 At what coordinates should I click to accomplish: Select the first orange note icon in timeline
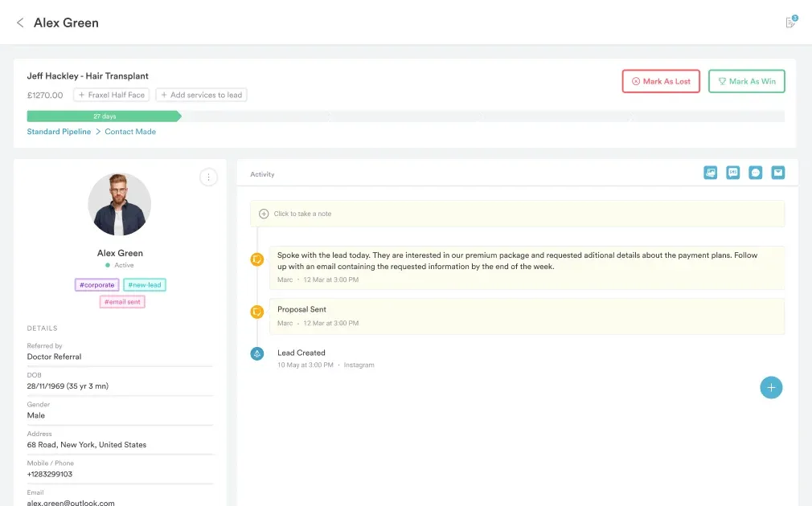(x=257, y=259)
